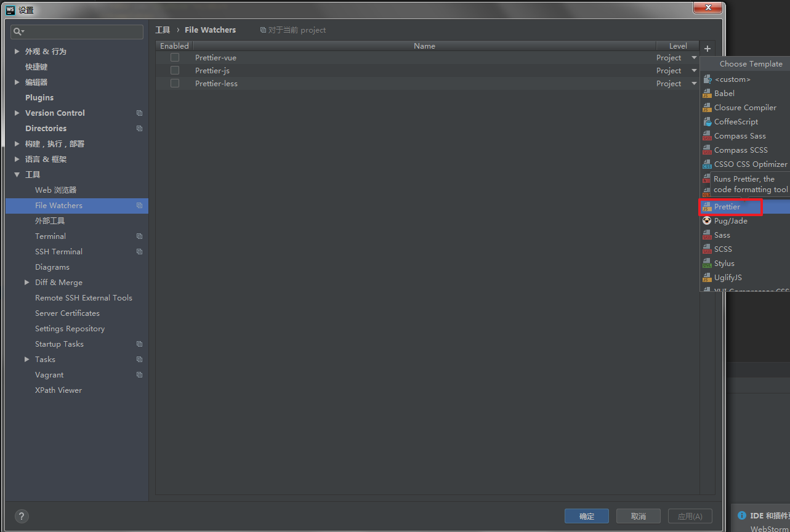
Task: Click project-level icon beside File Watchers
Action: pyautogui.click(x=139, y=206)
